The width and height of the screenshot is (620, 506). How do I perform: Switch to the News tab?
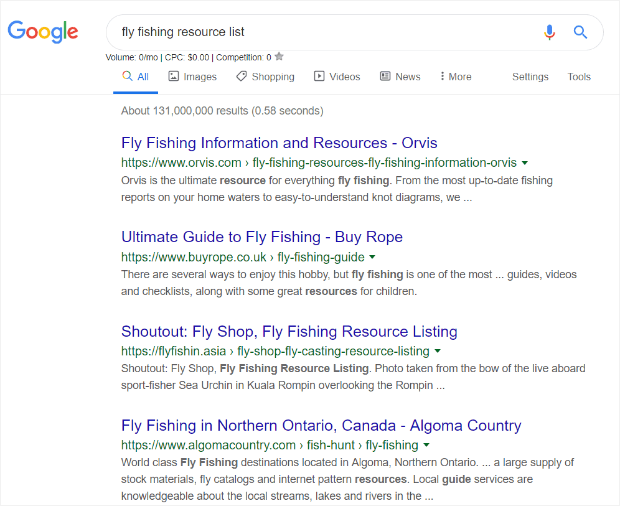click(x=400, y=77)
